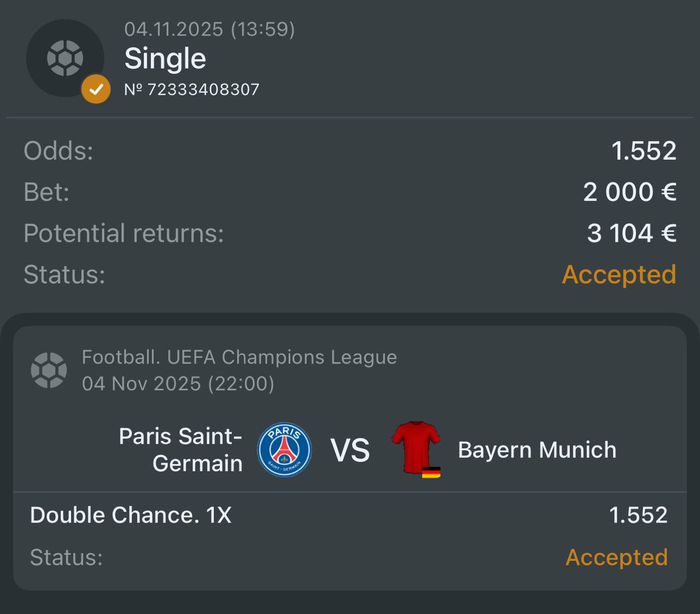
Task: Click the Accepted status inside the match card
Action: click(x=616, y=557)
